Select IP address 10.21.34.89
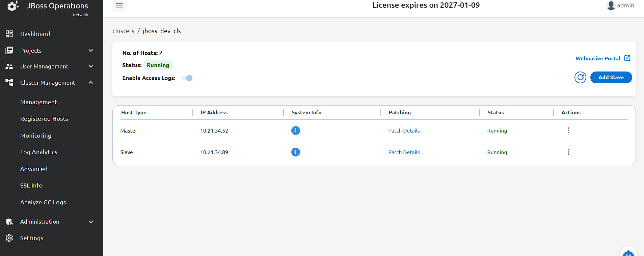 214,152
